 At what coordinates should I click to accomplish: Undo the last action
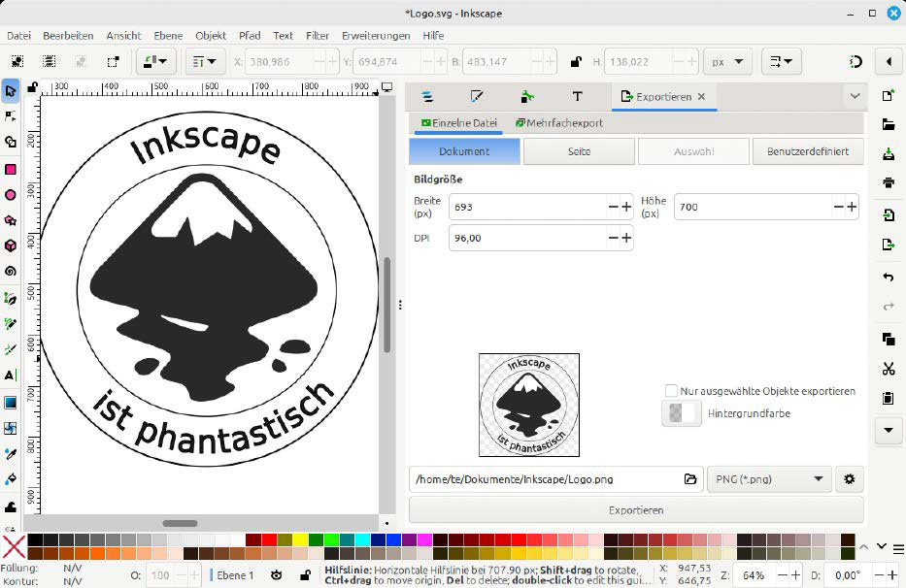pos(889,278)
